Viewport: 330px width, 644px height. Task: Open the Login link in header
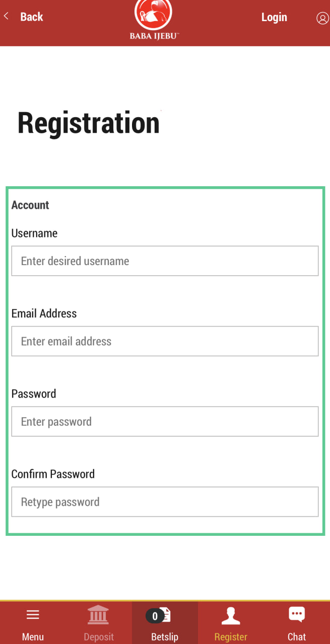pos(274,17)
